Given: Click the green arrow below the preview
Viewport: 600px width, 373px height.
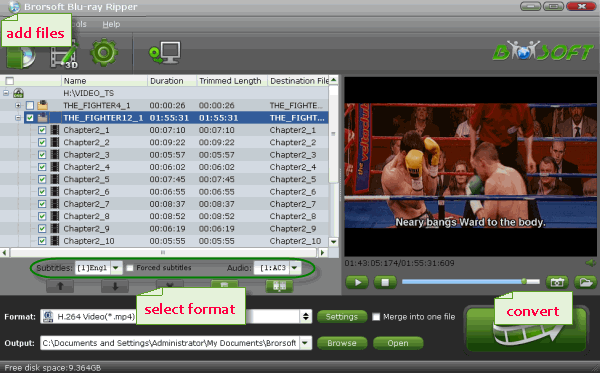Looking at the screenshot, I should (591, 263).
